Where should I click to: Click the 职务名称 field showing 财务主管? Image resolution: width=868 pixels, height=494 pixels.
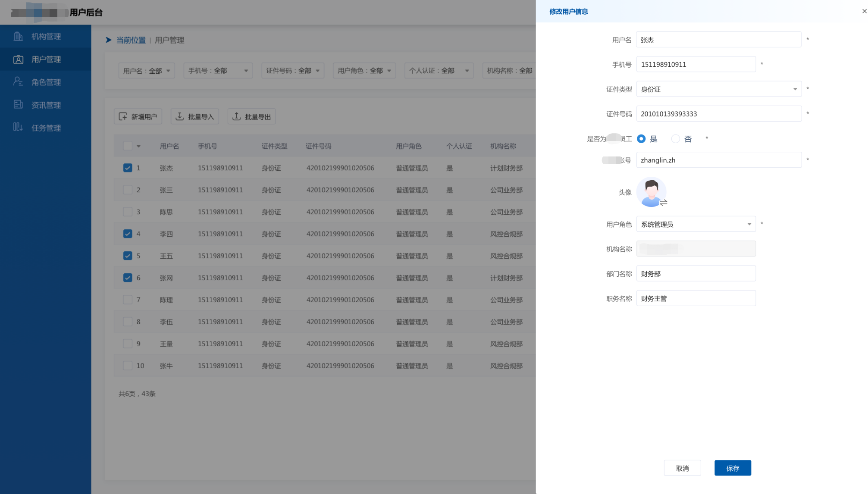[x=696, y=298]
